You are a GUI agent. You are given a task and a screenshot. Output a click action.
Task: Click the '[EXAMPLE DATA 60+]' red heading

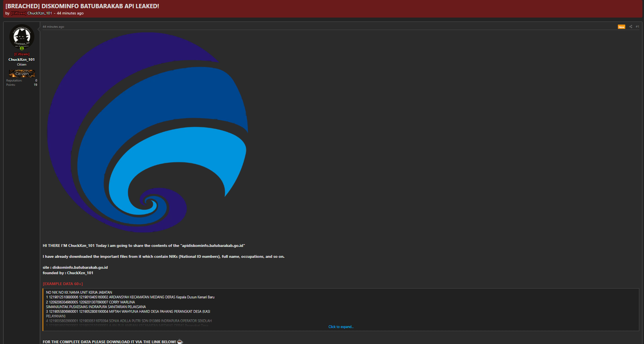pos(63,284)
